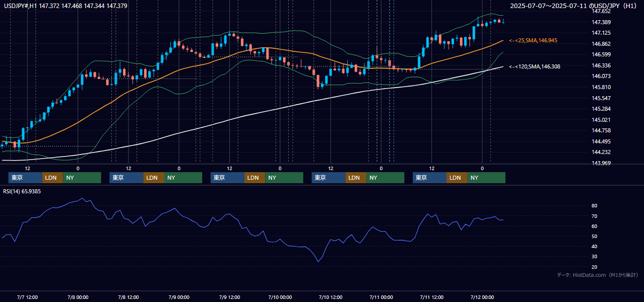Click the 143.969 price axis label
Viewport: 644px width, 302px height.
(602, 163)
